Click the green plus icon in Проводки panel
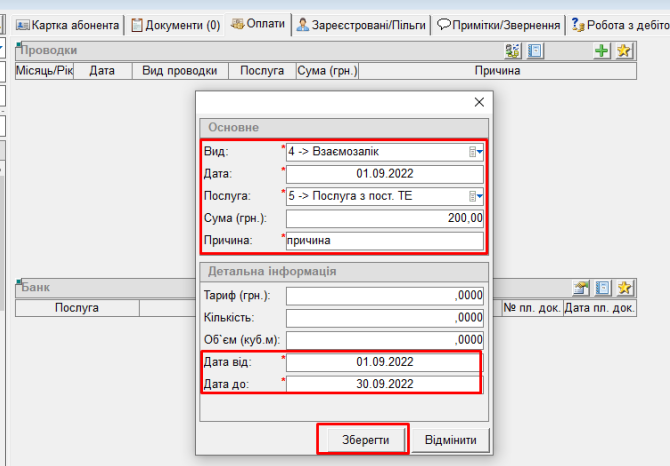The image size is (670, 466). pos(602,51)
